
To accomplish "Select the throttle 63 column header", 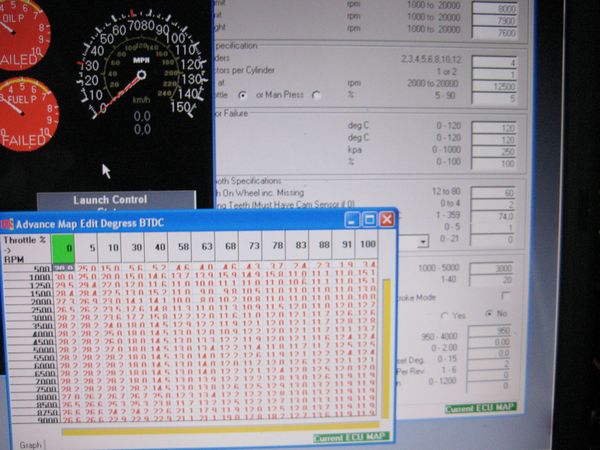I will pos(203,246).
